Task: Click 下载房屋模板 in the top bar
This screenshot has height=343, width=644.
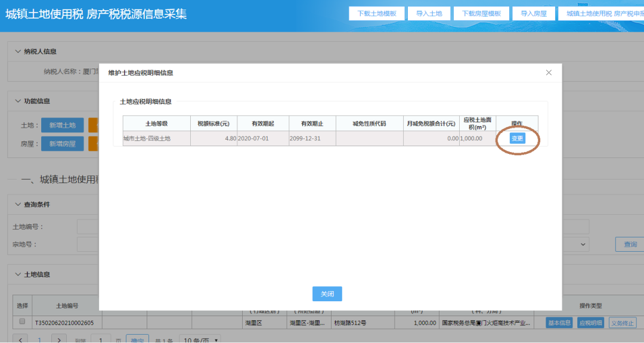Action: (x=481, y=14)
